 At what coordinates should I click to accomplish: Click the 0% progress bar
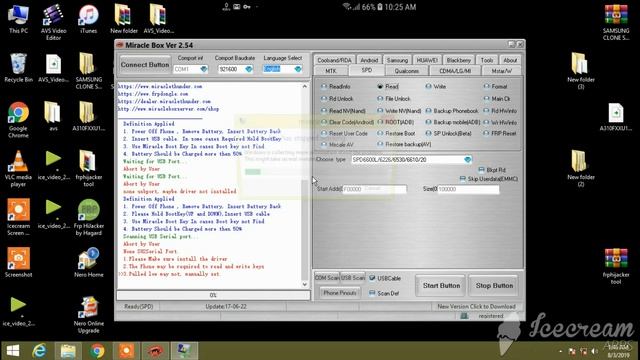pos(213,295)
